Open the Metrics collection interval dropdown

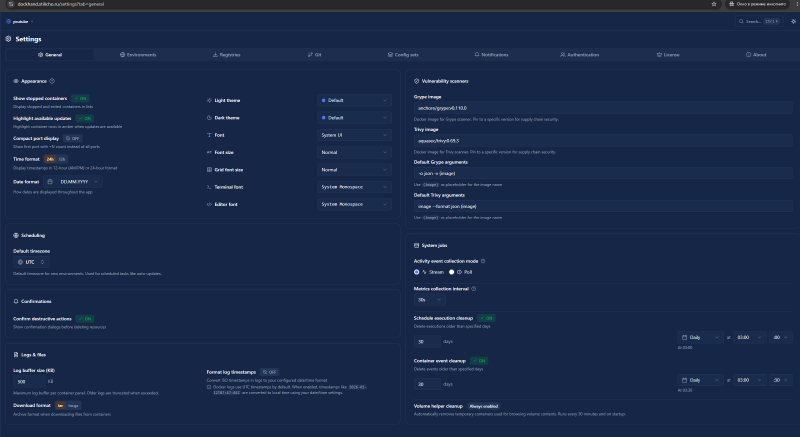coord(429,300)
